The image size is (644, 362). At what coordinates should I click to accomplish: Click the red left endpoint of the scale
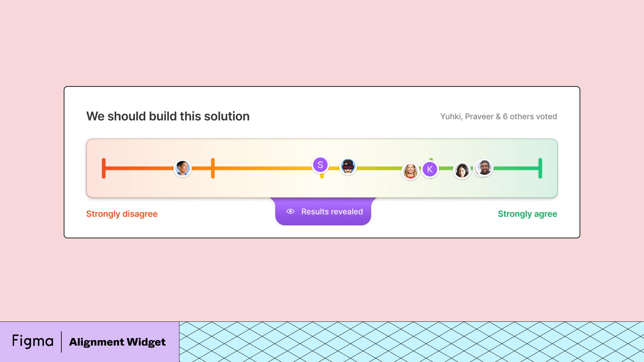(104, 168)
